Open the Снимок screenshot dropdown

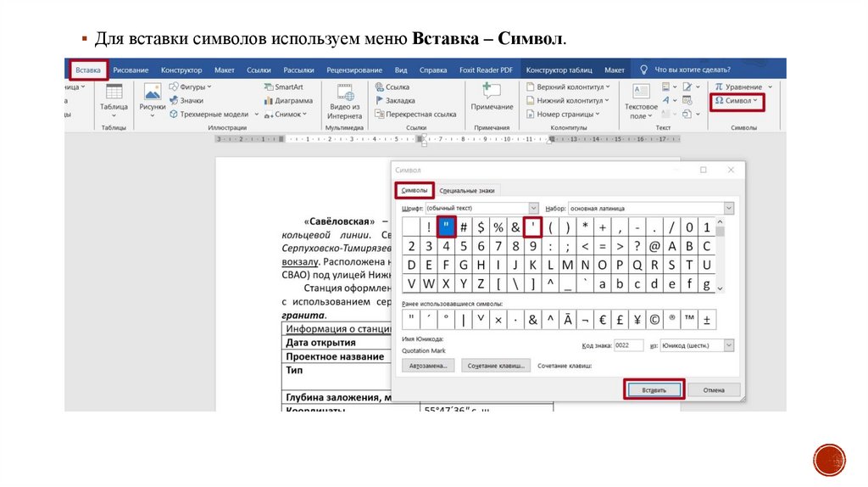point(285,115)
